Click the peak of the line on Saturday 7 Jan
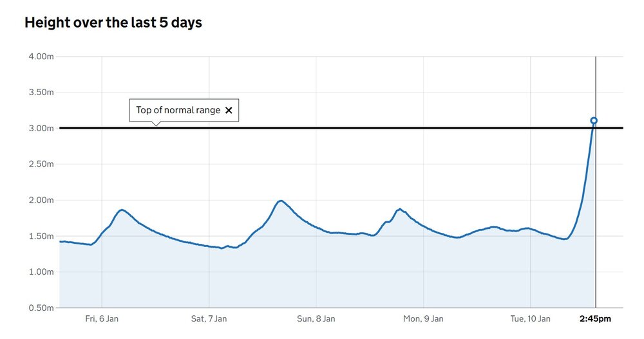 pos(280,201)
